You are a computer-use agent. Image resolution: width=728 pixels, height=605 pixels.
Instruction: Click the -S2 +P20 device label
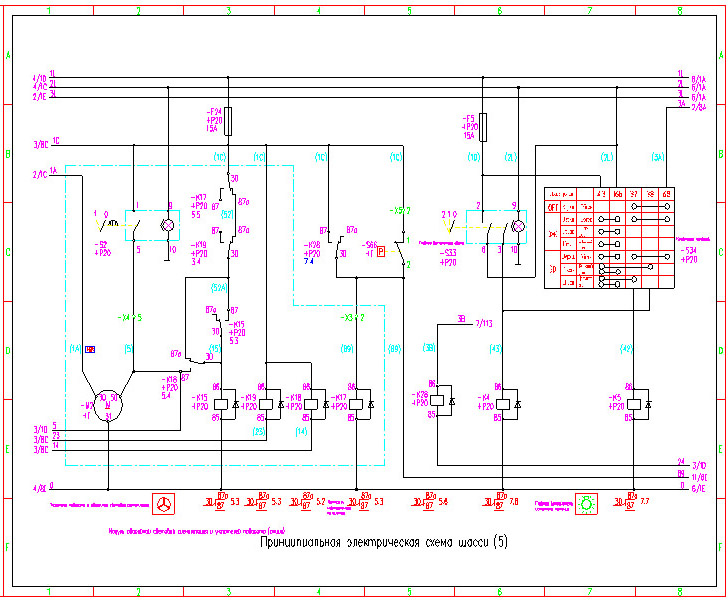103,248
